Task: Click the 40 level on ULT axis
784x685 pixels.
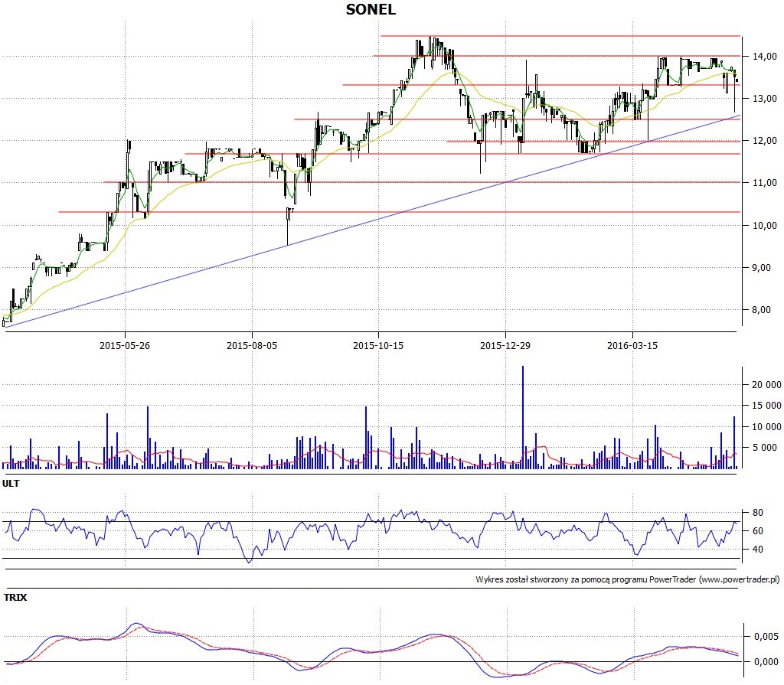Action: tap(758, 550)
